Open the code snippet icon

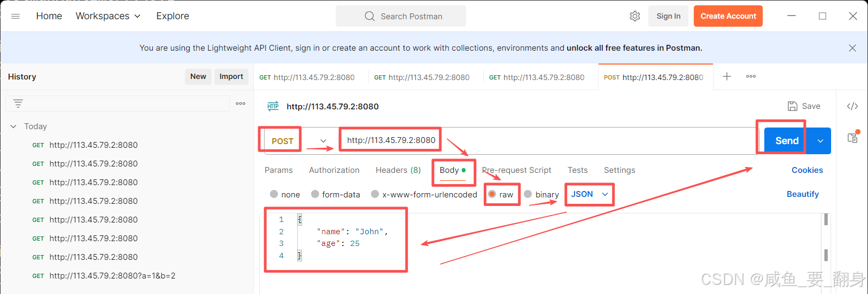click(852, 106)
